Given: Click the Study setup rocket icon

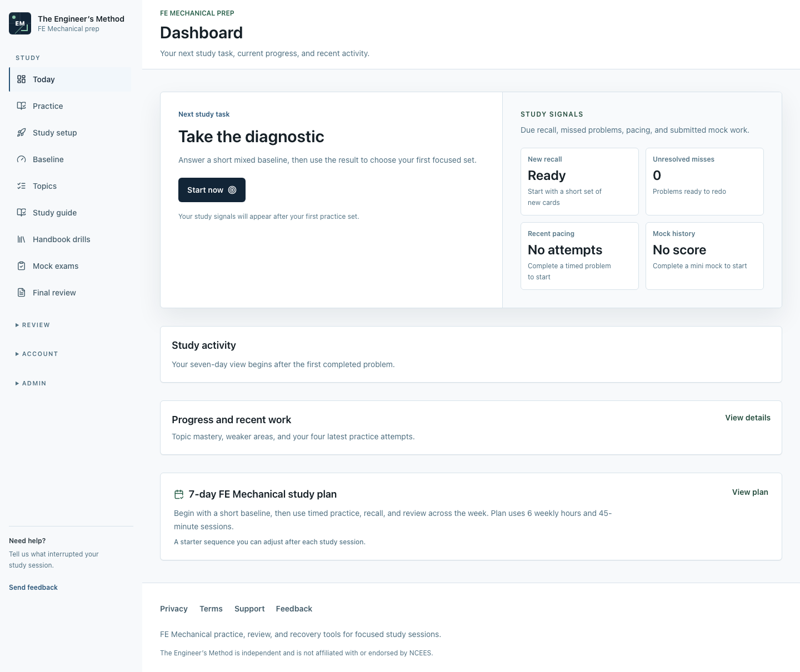Looking at the screenshot, I should click(x=21, y=133).
